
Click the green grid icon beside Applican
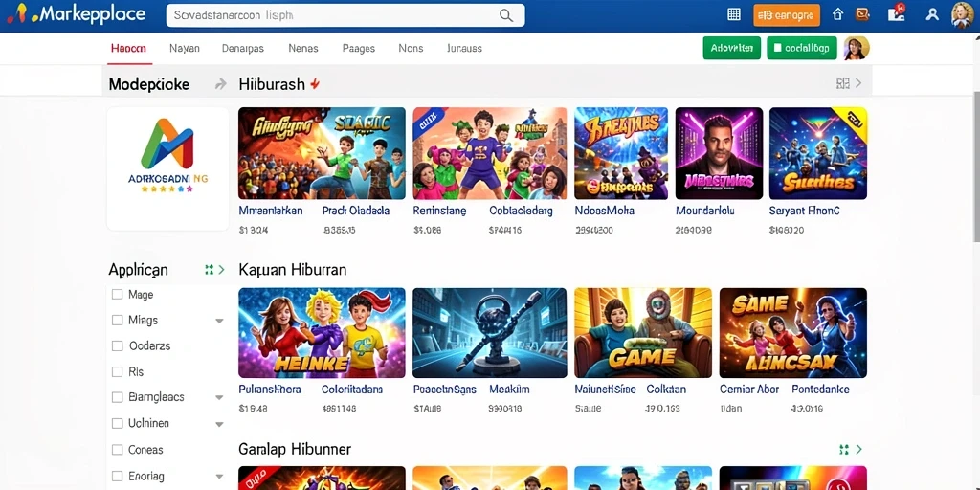(210, 270)
